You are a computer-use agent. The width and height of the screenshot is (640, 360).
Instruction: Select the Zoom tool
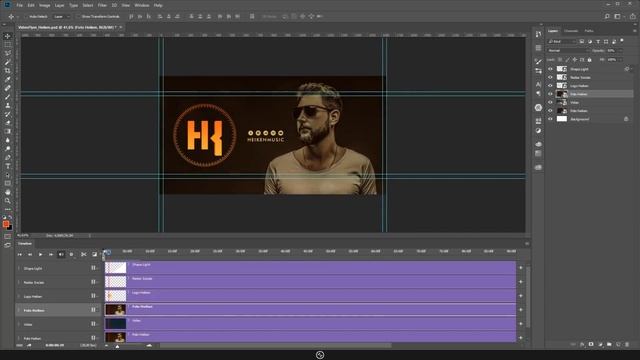pyautogui.click(x=7, y=201)
